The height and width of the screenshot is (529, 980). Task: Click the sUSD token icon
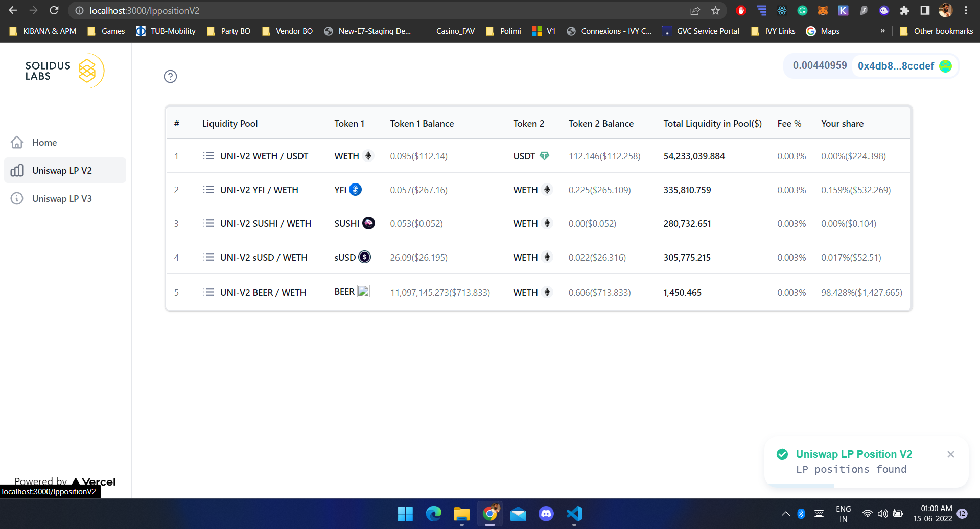364,257
